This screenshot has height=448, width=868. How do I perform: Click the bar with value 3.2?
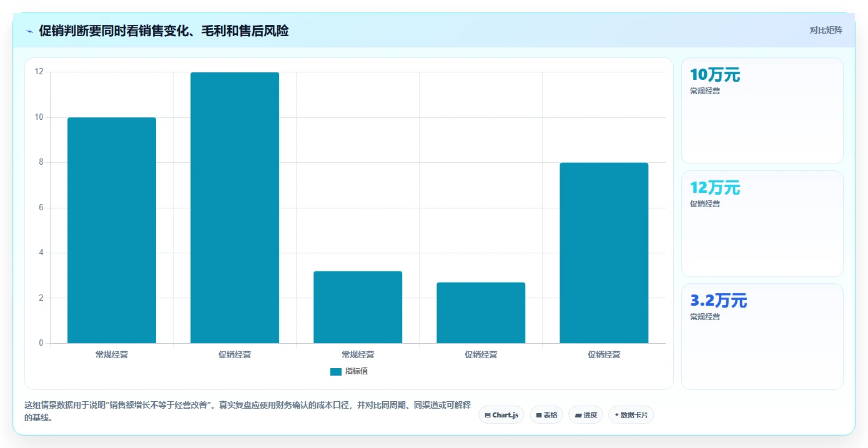(358, 307)
